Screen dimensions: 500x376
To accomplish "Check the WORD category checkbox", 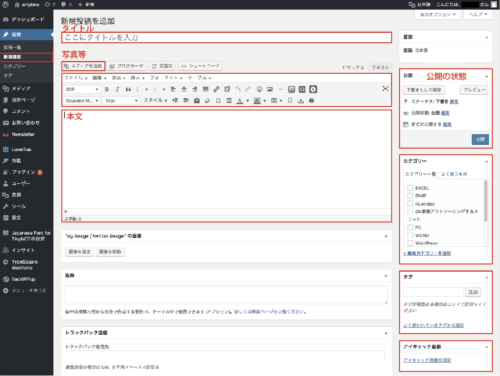I will point(410,235).
